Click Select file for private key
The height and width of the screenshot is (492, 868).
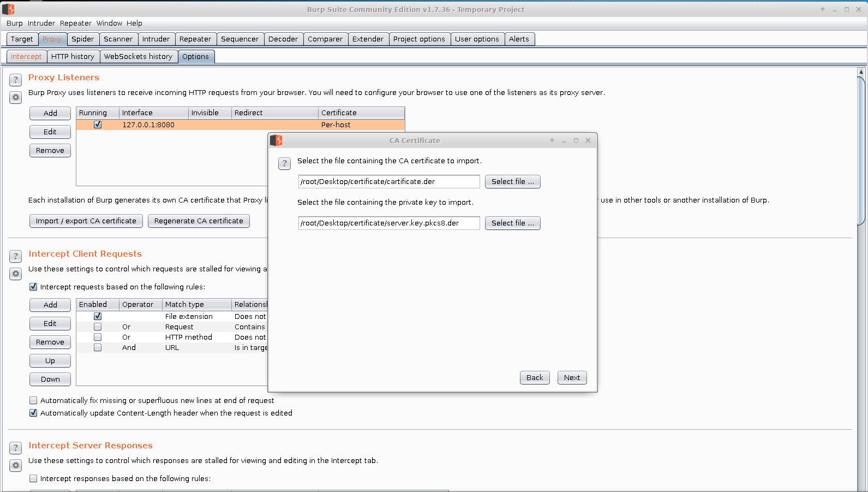[x=513, y=223]
